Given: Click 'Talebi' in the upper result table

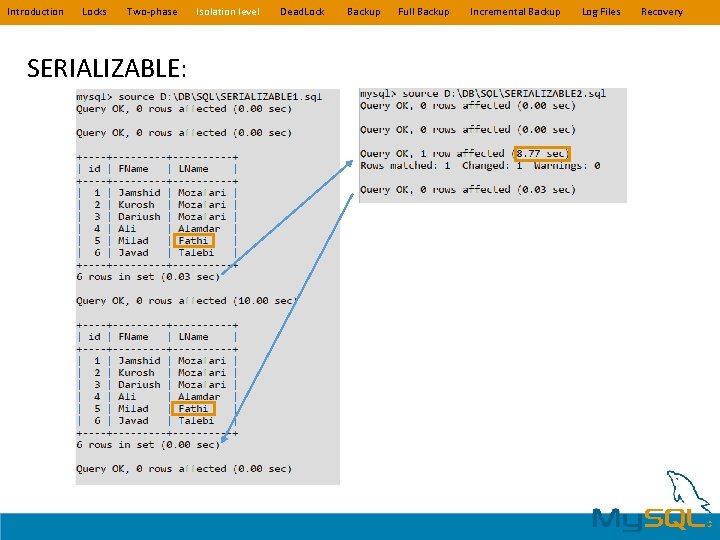Looking at the screenshot, I should 196,253.
